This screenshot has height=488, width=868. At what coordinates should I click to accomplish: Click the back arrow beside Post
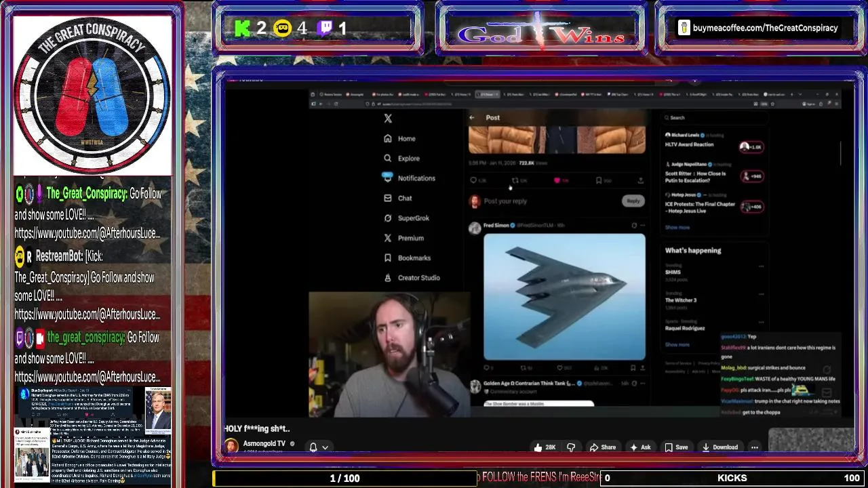pyautogui.click(x=472, y=117)
